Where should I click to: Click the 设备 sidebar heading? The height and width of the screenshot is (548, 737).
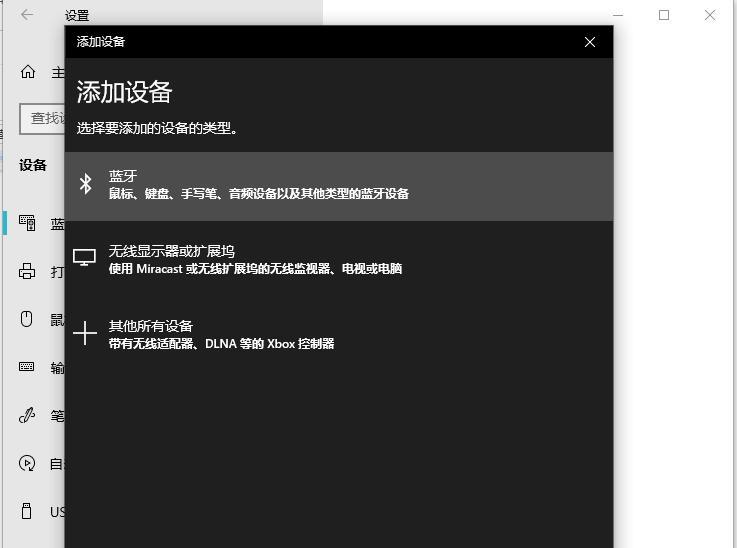coord(33,165)
